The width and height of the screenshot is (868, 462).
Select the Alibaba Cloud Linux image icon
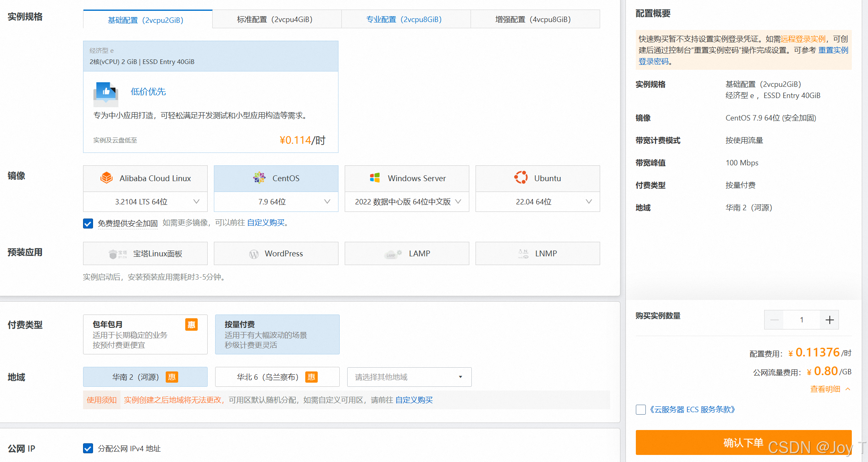(107, 178)
